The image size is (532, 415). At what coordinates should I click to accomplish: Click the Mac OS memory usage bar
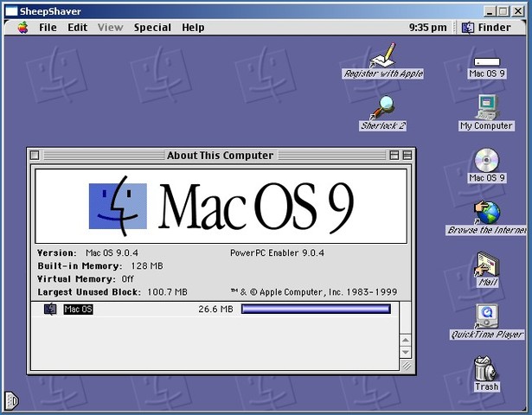pos(316,309)
